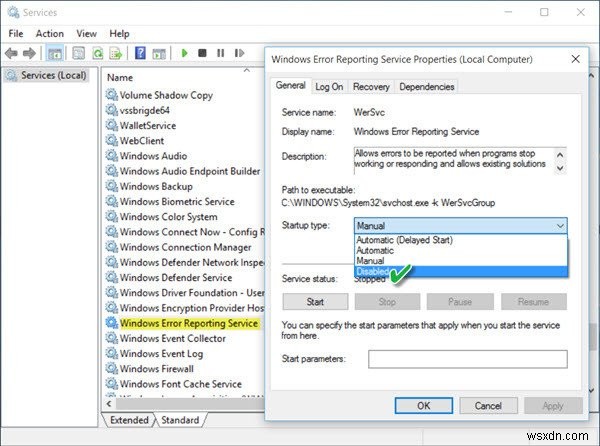Click gear icon beside Windows Connection Manager

pos(111,247)
